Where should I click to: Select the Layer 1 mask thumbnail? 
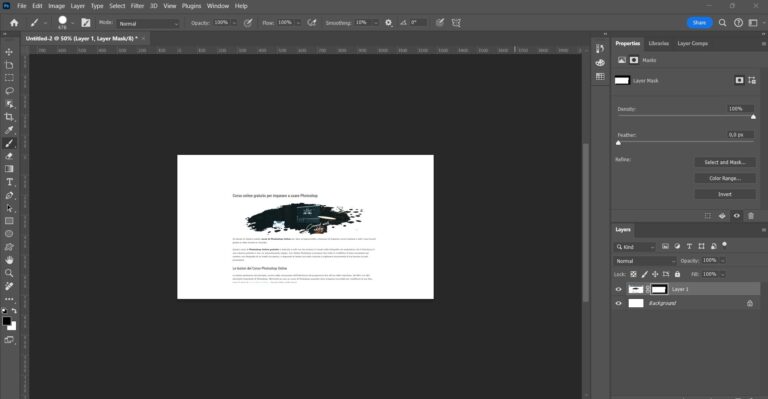tap(659, 289)
